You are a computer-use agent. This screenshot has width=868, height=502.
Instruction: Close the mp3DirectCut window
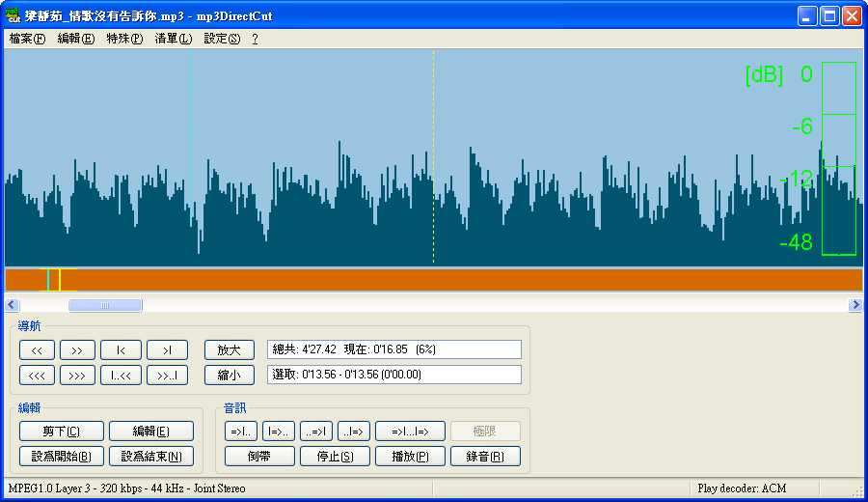click(x=852, y=16)
